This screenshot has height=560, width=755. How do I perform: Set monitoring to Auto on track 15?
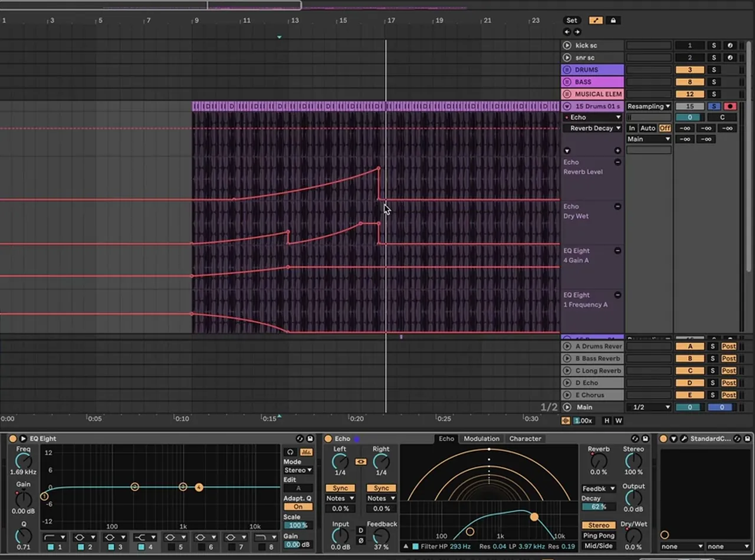(648, 128)
